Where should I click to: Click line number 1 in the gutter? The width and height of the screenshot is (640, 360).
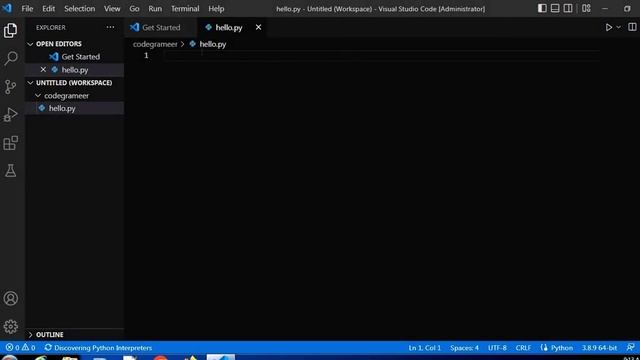(x=146, y=56)
